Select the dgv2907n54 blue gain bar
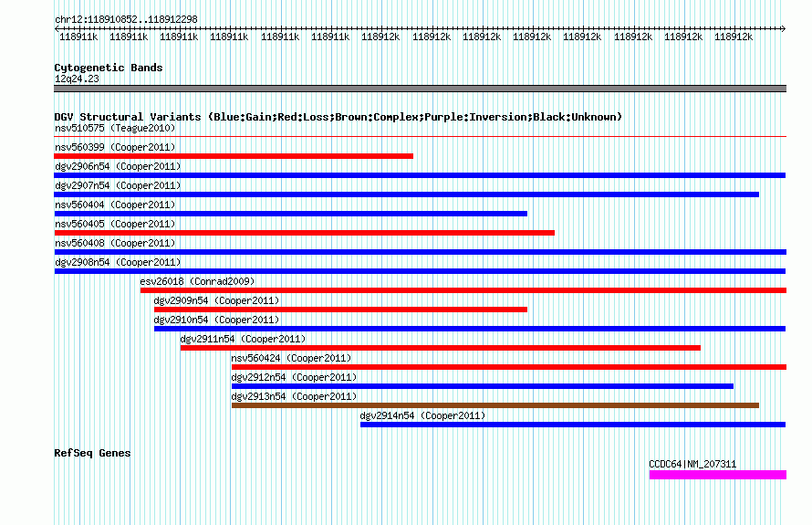 pyautogui.click(x=407, y=194)
